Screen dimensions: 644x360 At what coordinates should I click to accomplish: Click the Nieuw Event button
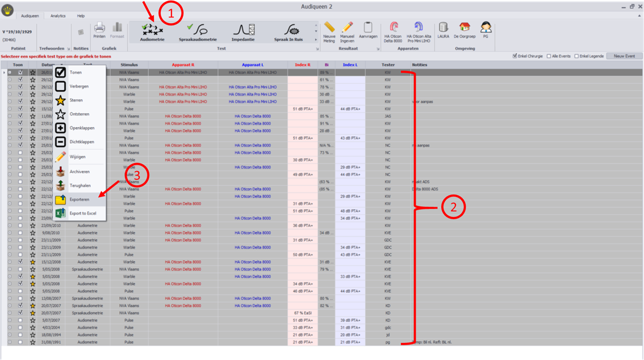[x=624, y=56]
